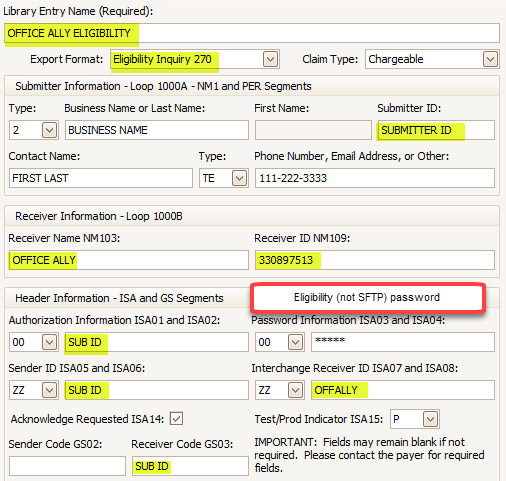Toggle the Acknowledge Requested ISA14 checkbox
Screen dimensions: 506x481
click(x=176, y=419)
